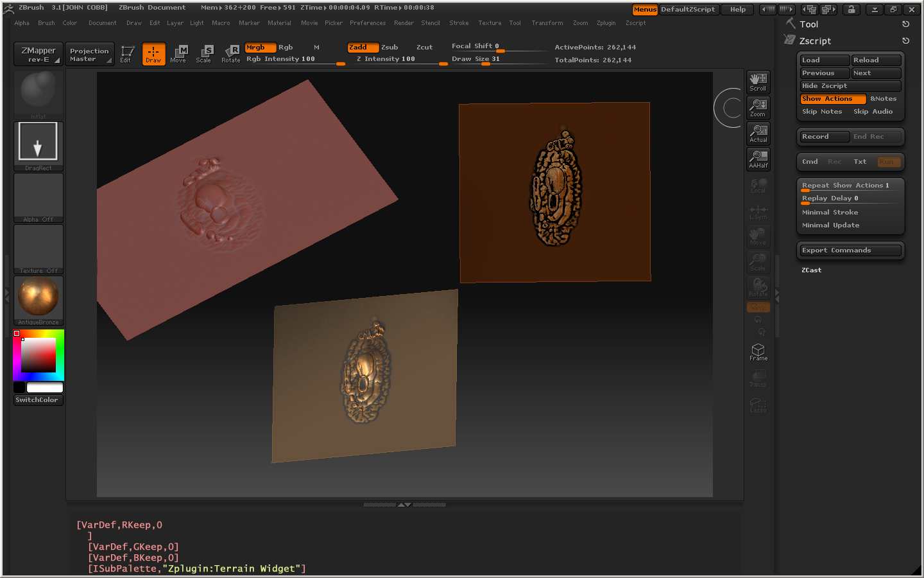Open the ZMapper rev-E dropdown

pos(38,55)
